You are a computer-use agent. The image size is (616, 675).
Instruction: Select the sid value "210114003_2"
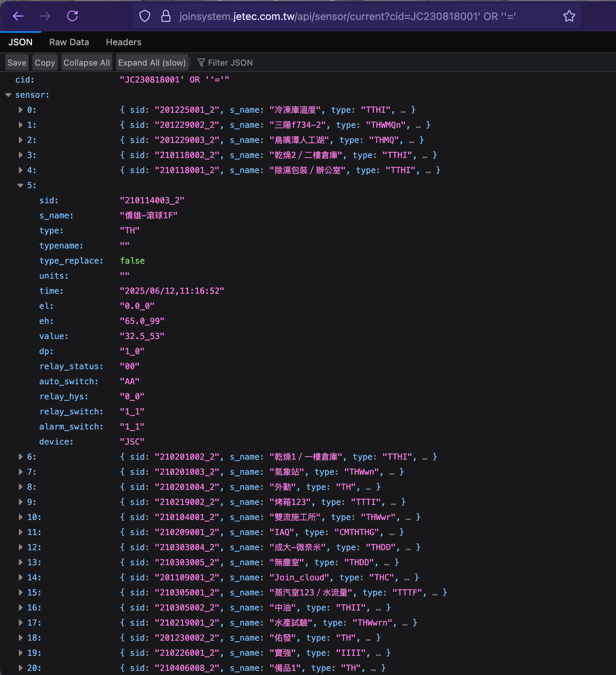click(x=152, y=200)
